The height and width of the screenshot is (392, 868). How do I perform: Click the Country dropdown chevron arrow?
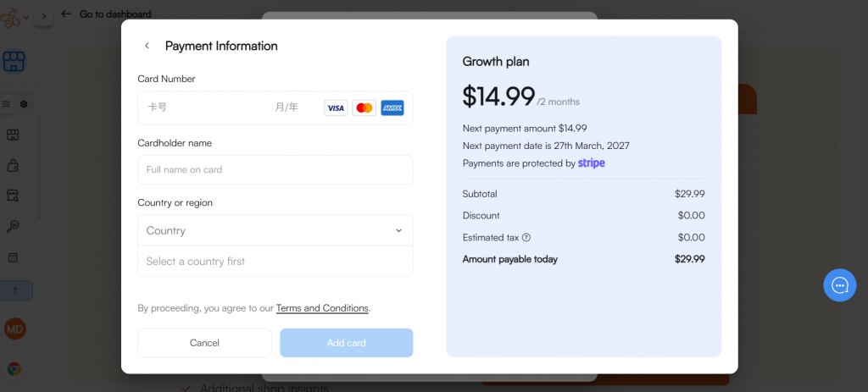398,230
